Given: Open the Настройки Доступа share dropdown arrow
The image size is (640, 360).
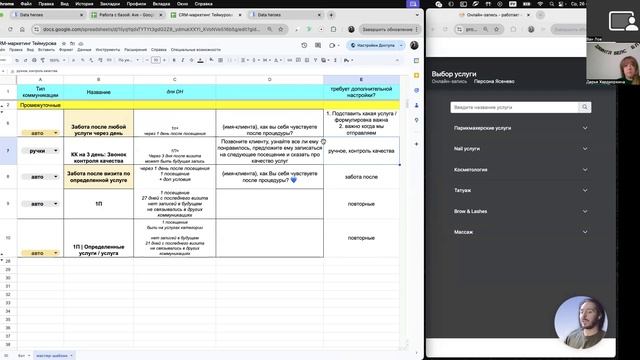Looking at the screenshot, I should pyautogui.click(x=401, y=45).
